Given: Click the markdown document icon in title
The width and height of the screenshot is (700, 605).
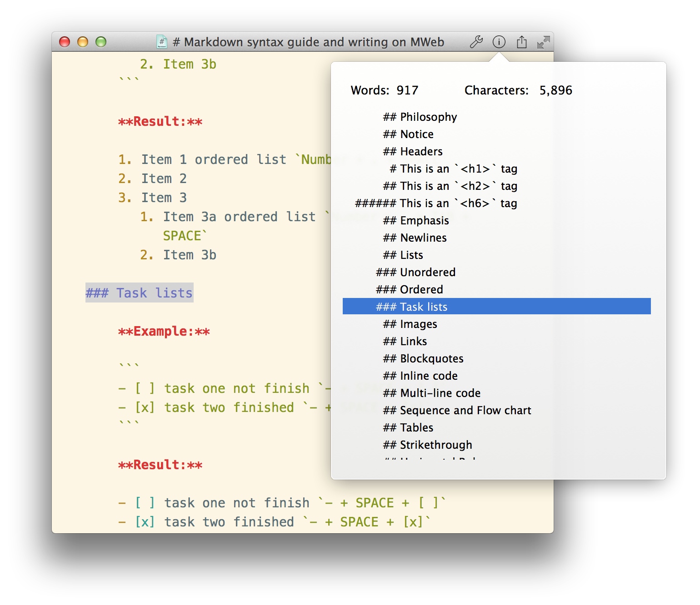Looking at the screenshot, I should (162, 42).
